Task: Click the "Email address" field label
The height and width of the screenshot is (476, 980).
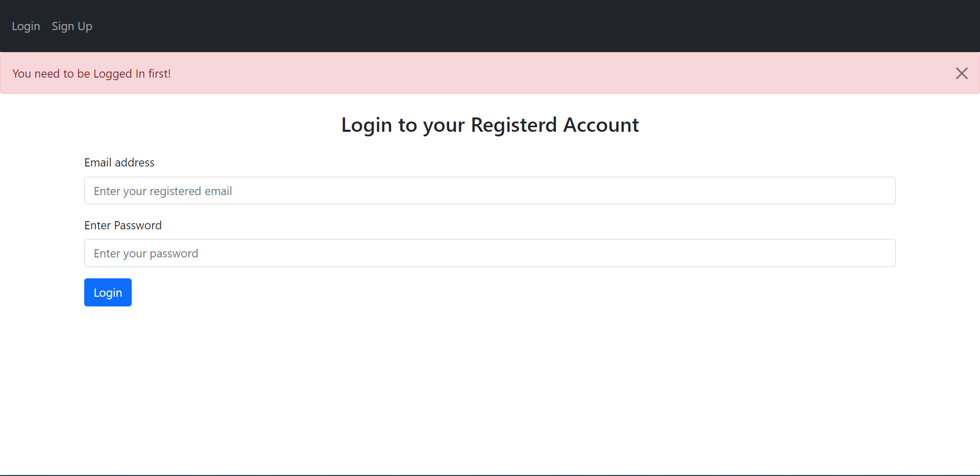Action: (119, 162)
